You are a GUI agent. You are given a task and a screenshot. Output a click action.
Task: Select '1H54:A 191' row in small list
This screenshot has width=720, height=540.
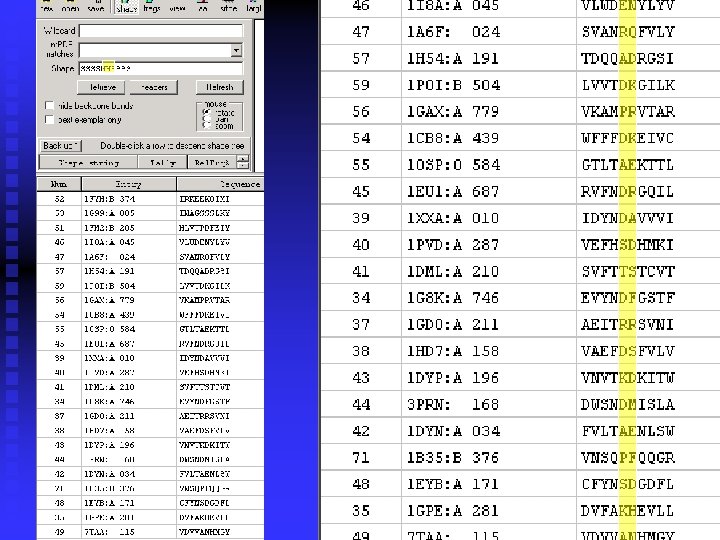[x=150, y=271]
